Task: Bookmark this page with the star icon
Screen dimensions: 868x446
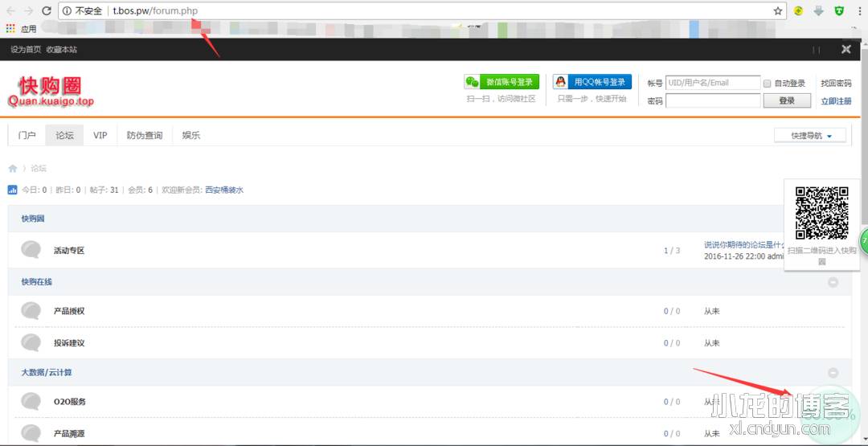Action: [x=777, y=11]
